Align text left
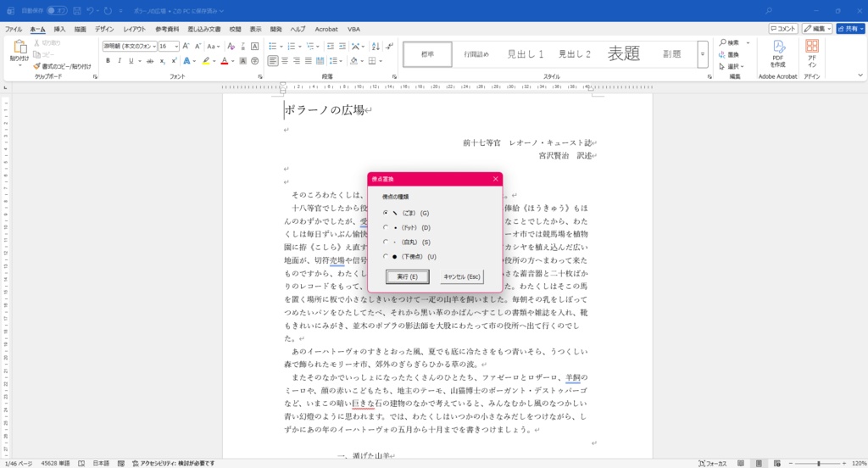 click(x=273, y=61)
